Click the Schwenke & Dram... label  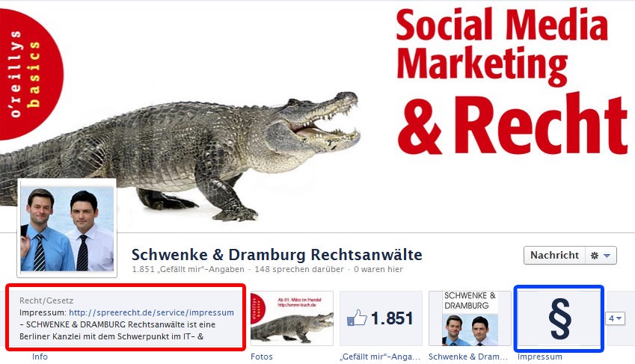(x=468, y=357)
